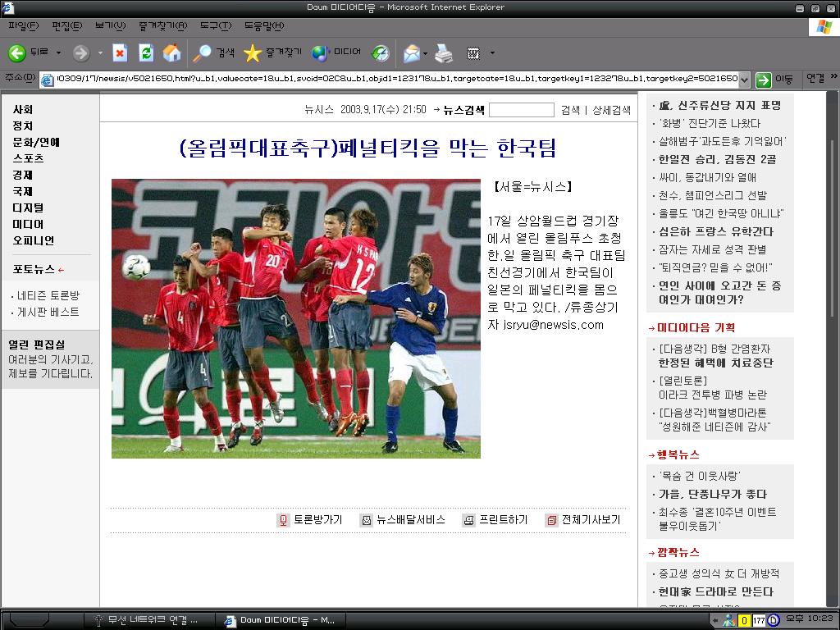Open 행복뉴스 section heading
Screen dimensions: 840x630
pos(678,454)
